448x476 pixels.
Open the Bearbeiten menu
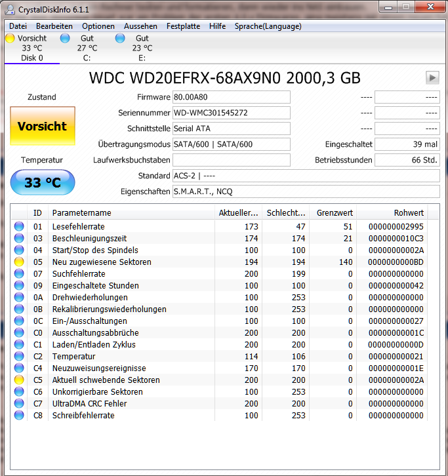54,26
